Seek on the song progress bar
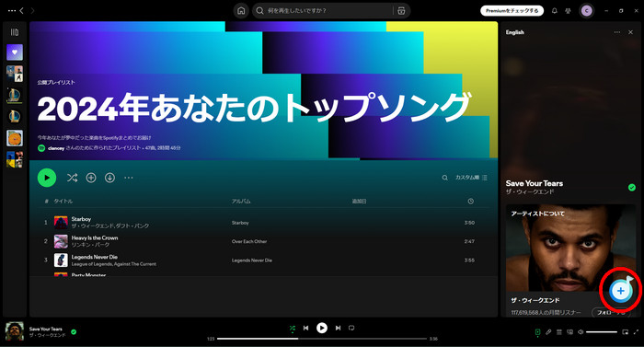 [x=322, y=339]
